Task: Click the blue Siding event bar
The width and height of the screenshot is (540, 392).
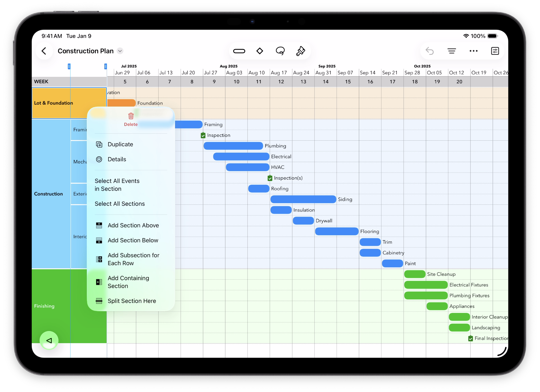Action: (x=303, y=199)
